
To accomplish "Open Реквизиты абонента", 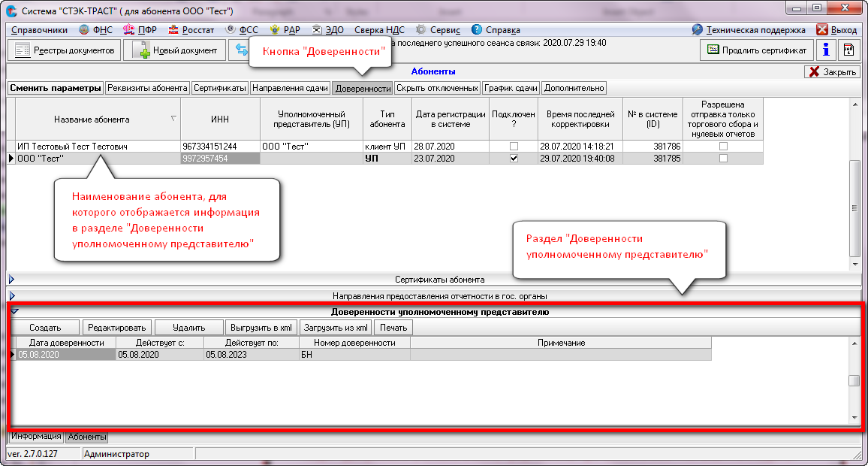I will pos(147,88).
